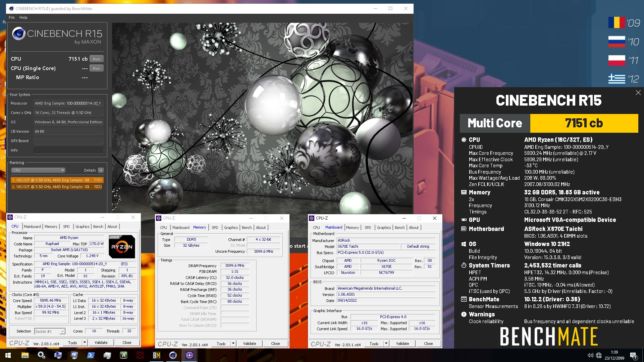Image resolution: width=644 pixels, height=362 pixels.
Task: Open Tools dropdown arrow in Memory CPU-Z
Action: [x=233, y=344]
